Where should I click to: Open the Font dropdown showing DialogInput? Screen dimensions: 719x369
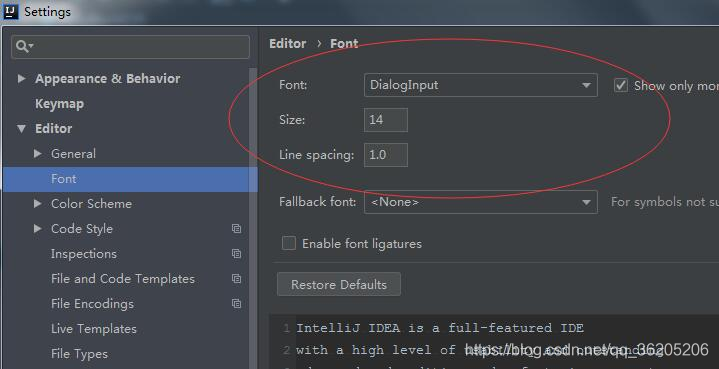(x=481, y=85)
